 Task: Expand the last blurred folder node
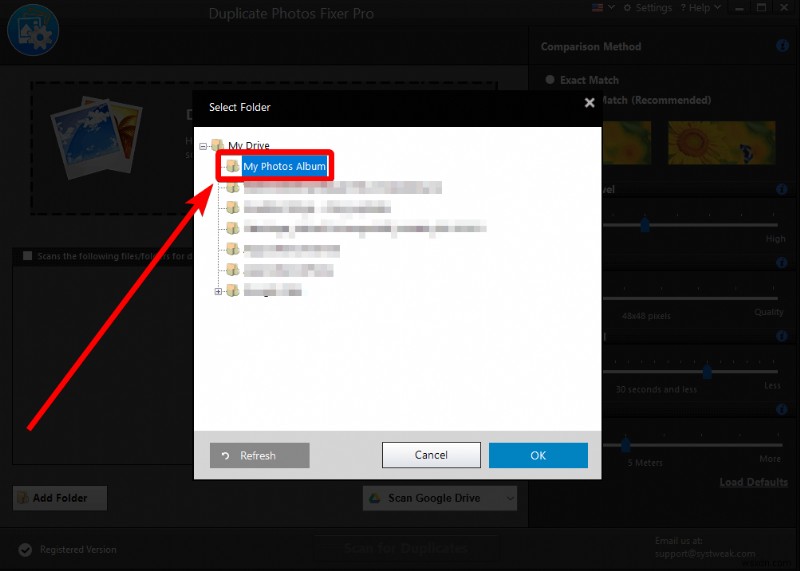[218, 291]
